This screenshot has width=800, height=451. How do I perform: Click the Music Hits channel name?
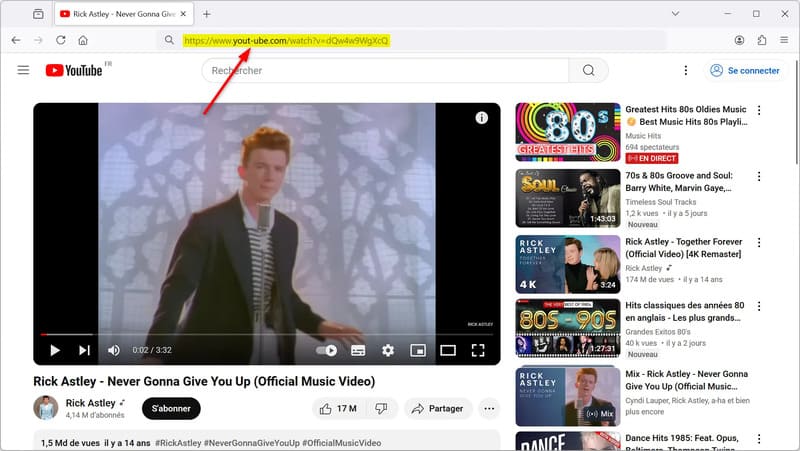[643, 136]
